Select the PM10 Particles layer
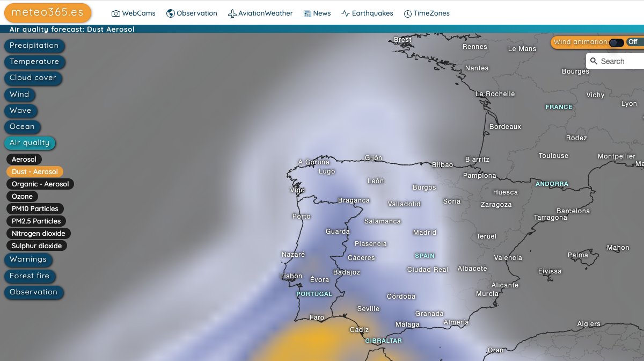Image resolution: width=644 pixels, height=361 pixels. tap(35, 209)
